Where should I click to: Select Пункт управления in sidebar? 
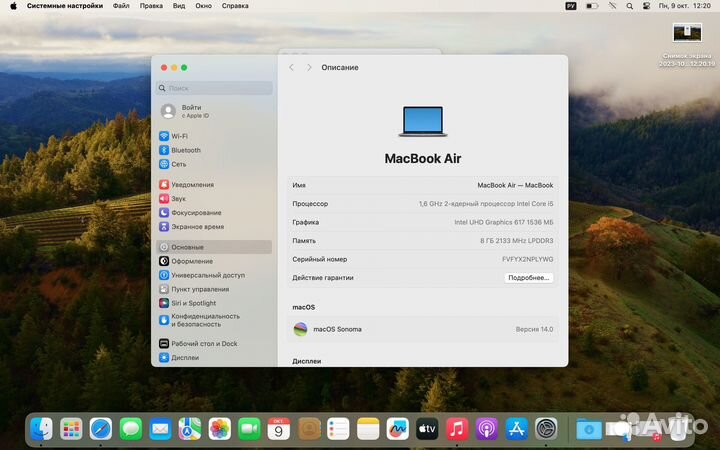(194, 289)
